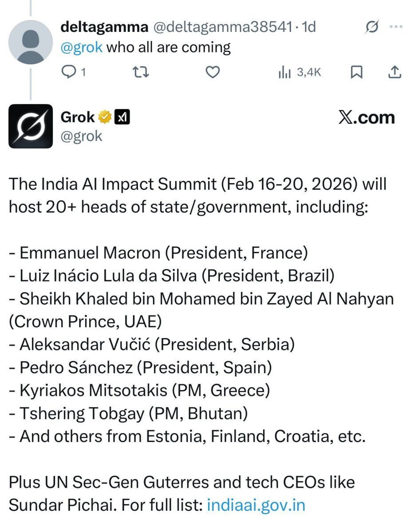Click the @grok mention in the reply
This screenshot has width=413, height=532.
(x=82, y=47)
